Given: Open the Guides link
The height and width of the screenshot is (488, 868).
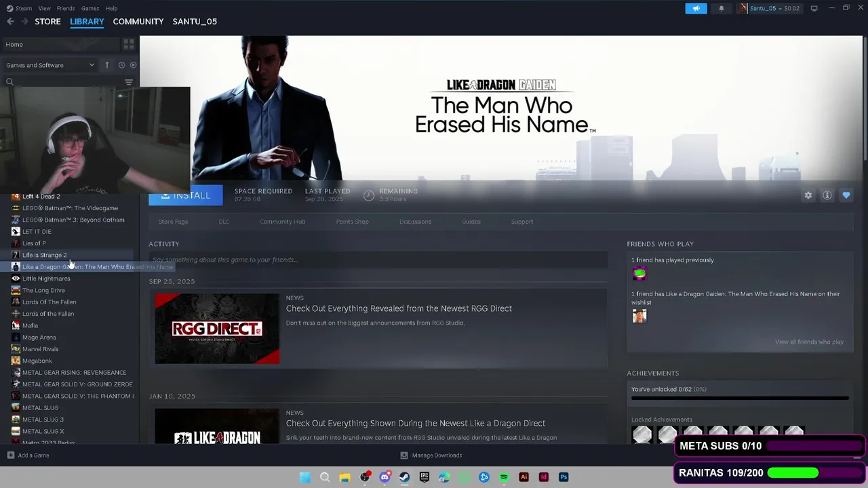Looking at the screenshot, I should (471, 222).
